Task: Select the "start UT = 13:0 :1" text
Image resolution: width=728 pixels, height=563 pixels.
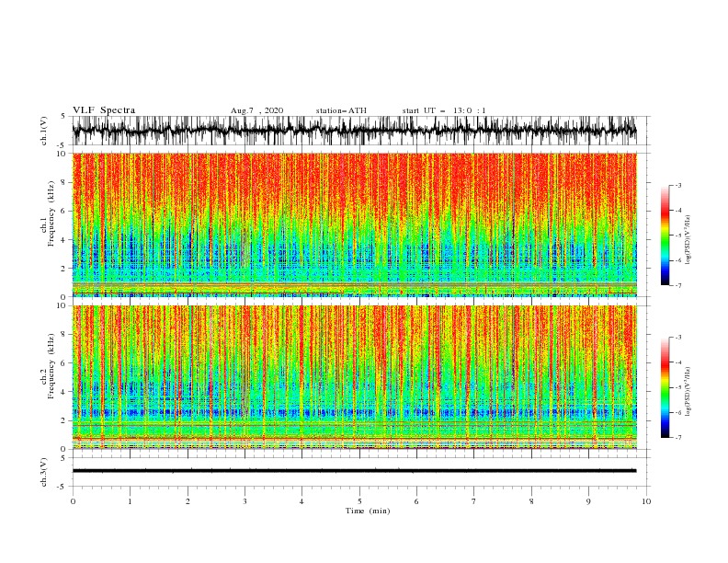Action: (x=444, y=110)
